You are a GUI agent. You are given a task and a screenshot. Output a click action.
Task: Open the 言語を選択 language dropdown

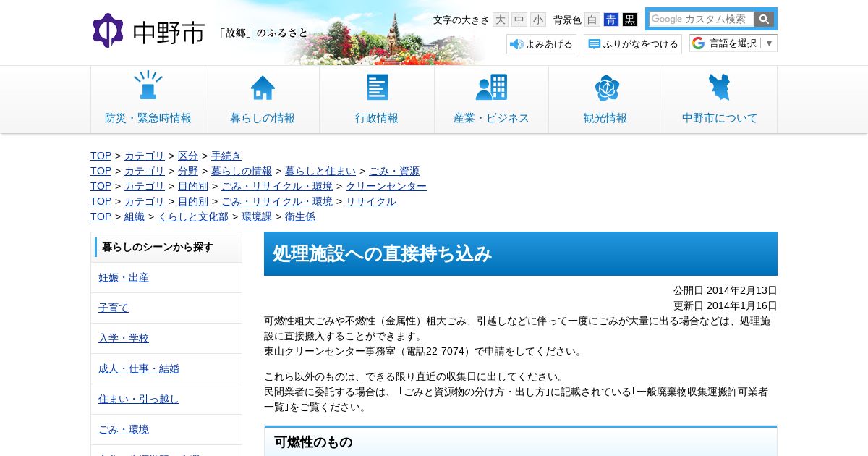click(x=733, y=43)
